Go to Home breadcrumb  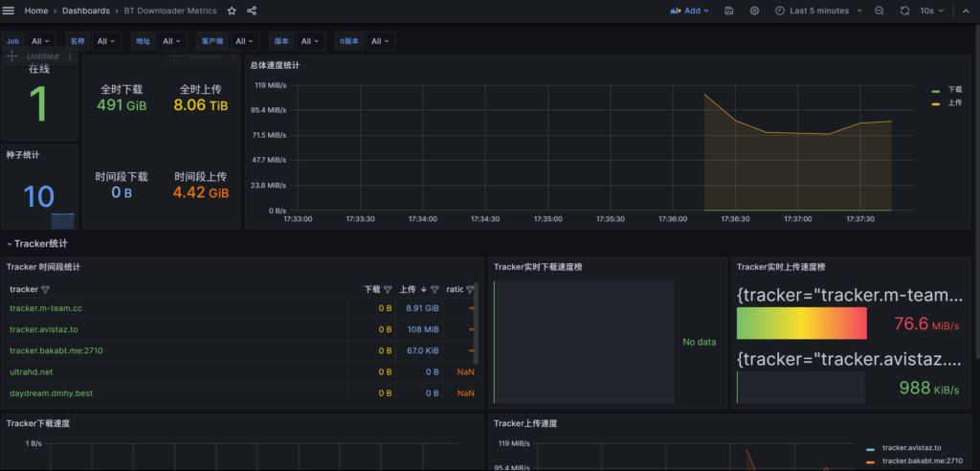click(36, 11)
